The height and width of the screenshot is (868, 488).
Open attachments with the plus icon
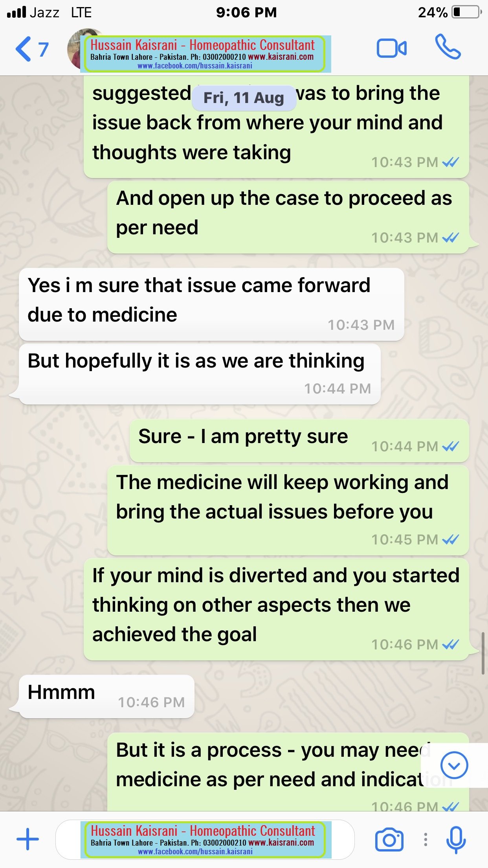click(28, 839)
